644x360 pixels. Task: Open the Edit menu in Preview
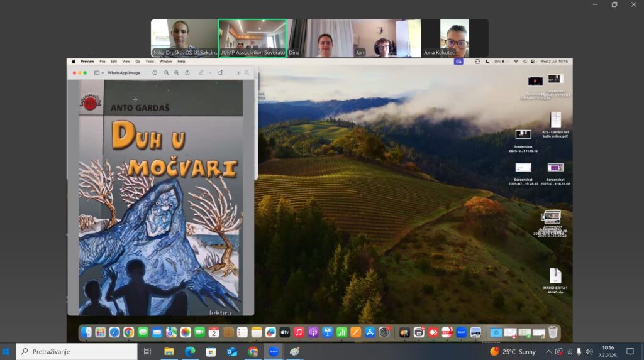click(x=114, y=62)
